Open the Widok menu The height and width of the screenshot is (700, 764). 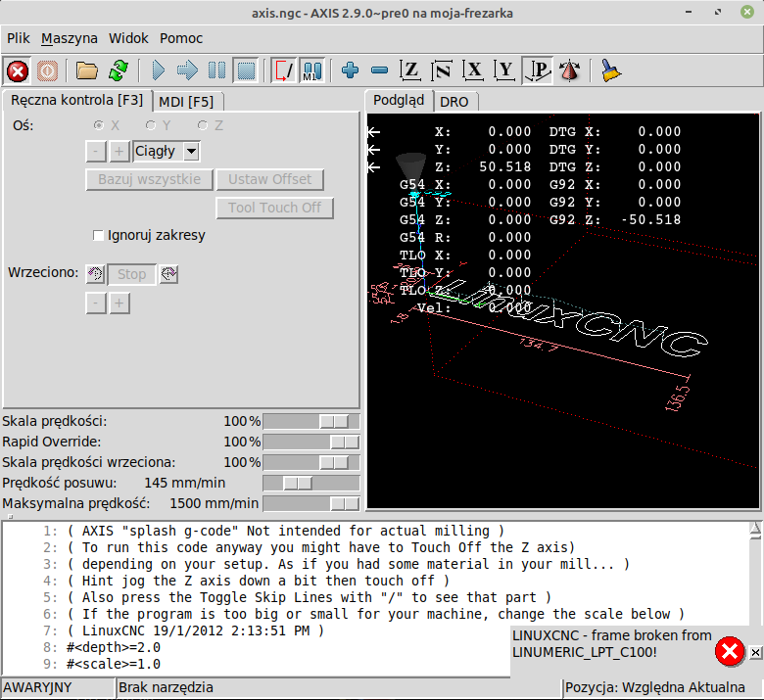[x=128, y=38]
